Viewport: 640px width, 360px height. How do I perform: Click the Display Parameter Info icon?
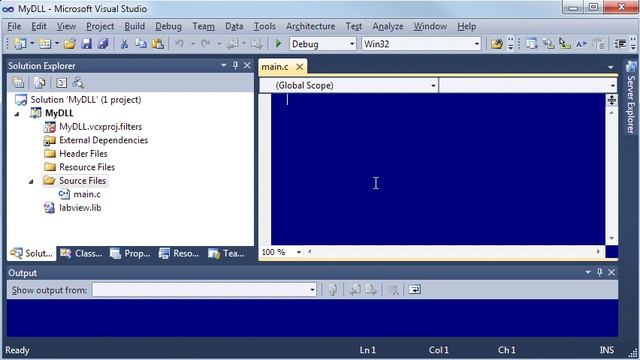548,44
